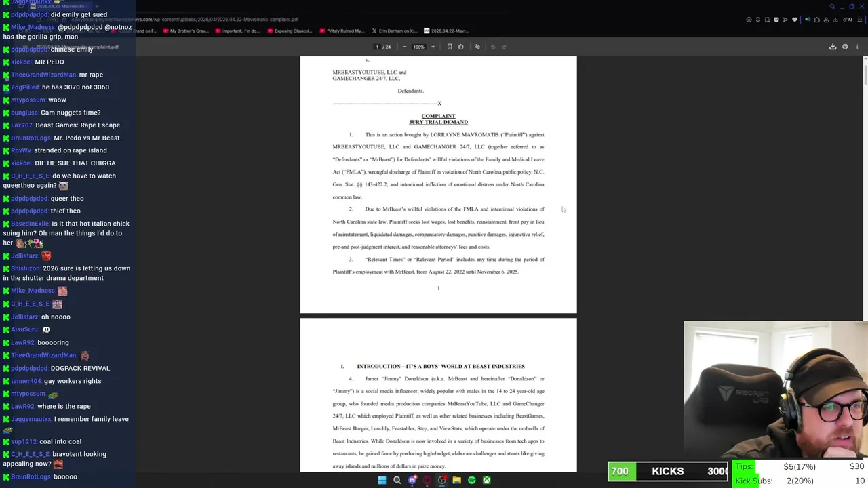Screen dimensions: 868x488
Task: Open the browser extensions cube icon
Action: [817, 20]
